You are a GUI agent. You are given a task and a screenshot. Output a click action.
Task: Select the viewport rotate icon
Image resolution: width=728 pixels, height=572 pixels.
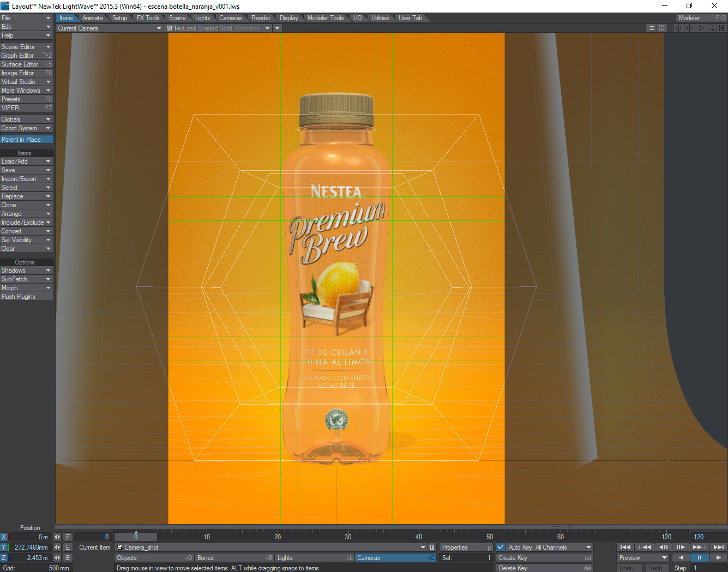pos(700,28)
